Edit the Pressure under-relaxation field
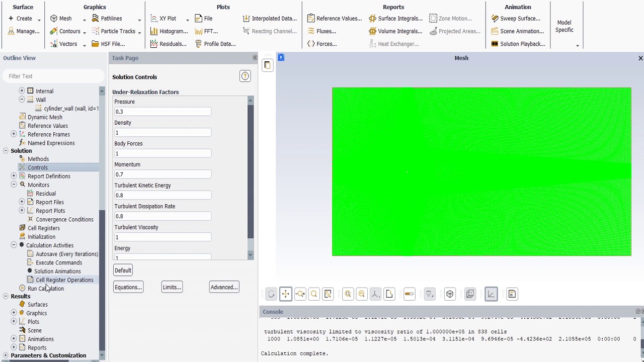 pos(163,112)
